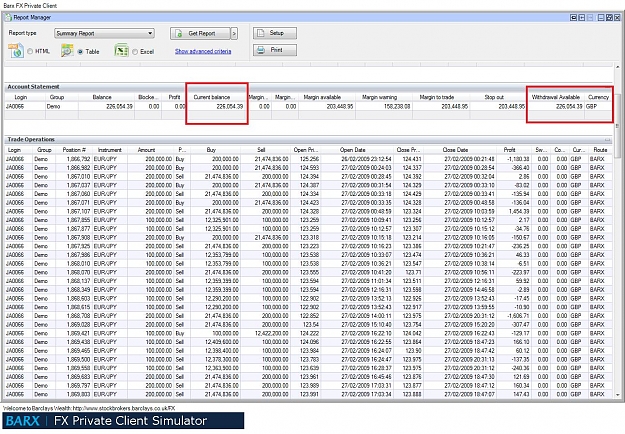Run the Get Report button

(x=200, y=33)
